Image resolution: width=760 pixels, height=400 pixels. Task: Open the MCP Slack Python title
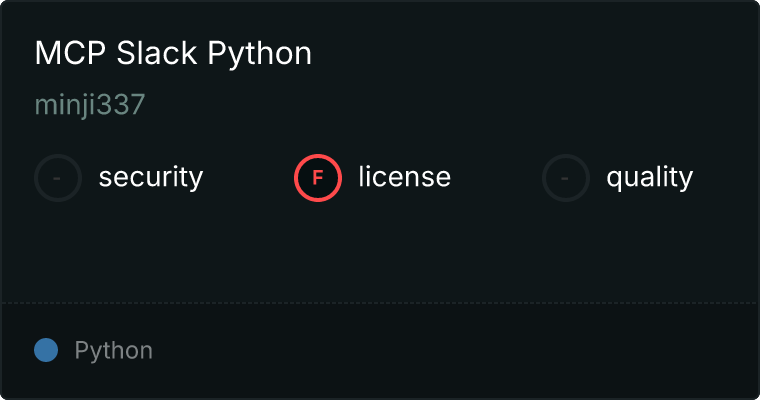tap(173, 54)
